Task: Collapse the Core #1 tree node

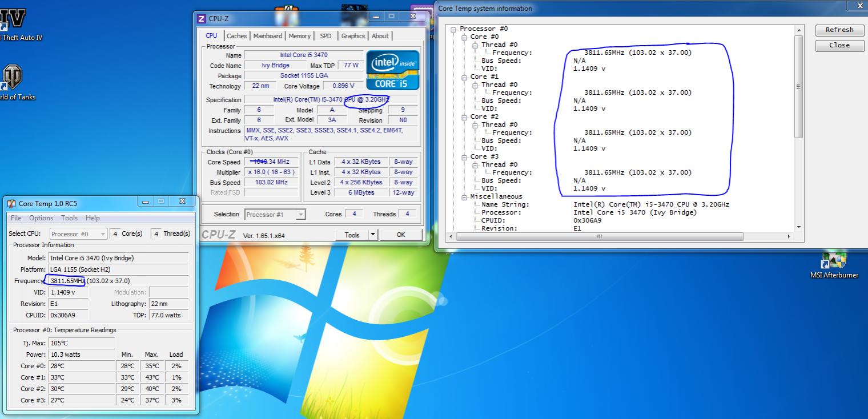Action: (465, 76)
